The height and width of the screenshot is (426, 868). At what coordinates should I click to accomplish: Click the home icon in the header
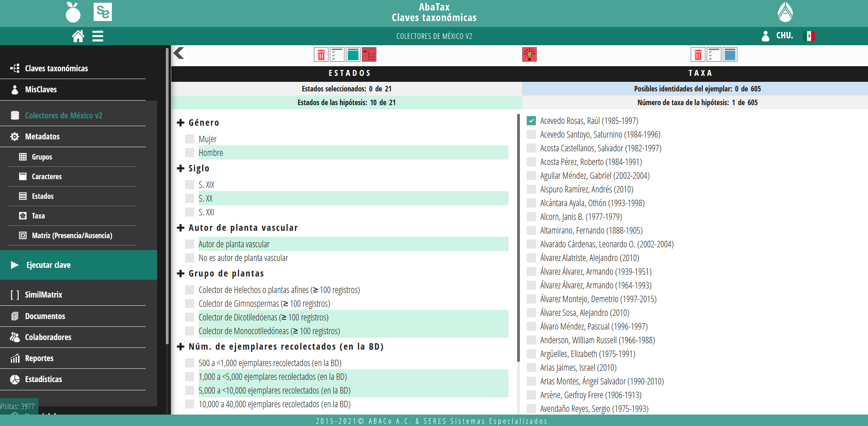point(78,36)
